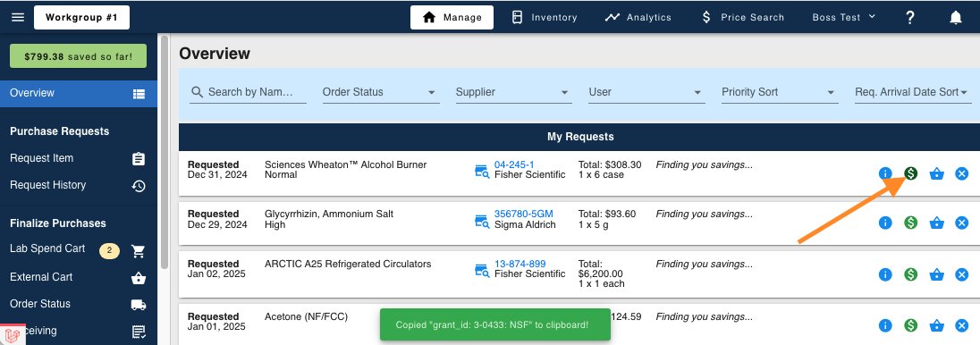
Task: Open the Analytics tab
Action: 638,18
